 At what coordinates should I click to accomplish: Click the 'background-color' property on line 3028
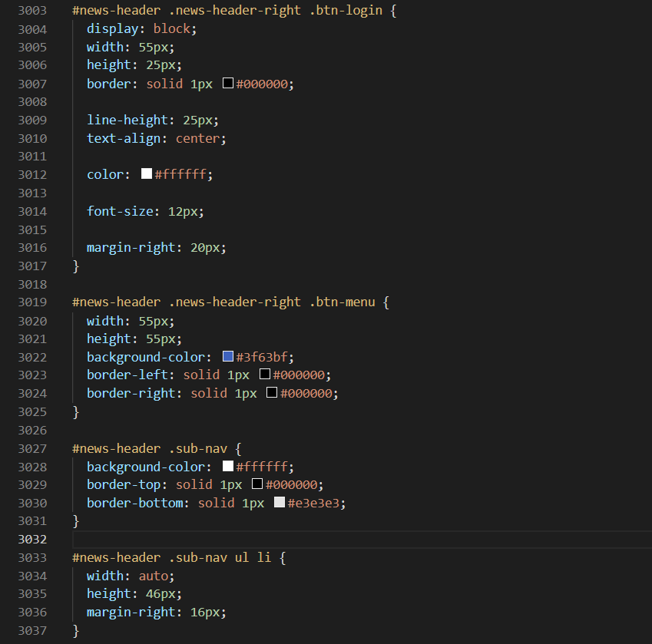click(146, 467)
